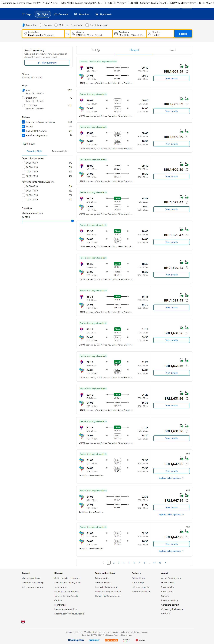Click the next page arrow in pagination
Screen dimensions: 214x644
point(165,563)
